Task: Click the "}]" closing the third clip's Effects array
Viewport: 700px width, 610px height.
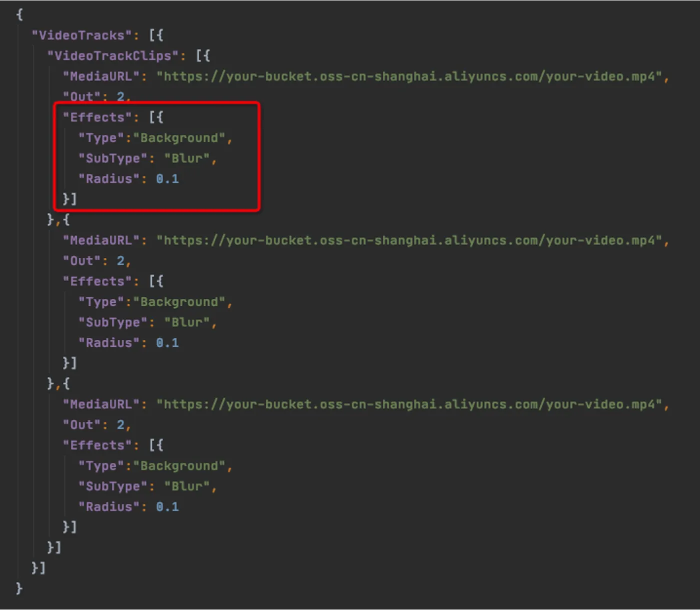Action: (x=69, y=527)
